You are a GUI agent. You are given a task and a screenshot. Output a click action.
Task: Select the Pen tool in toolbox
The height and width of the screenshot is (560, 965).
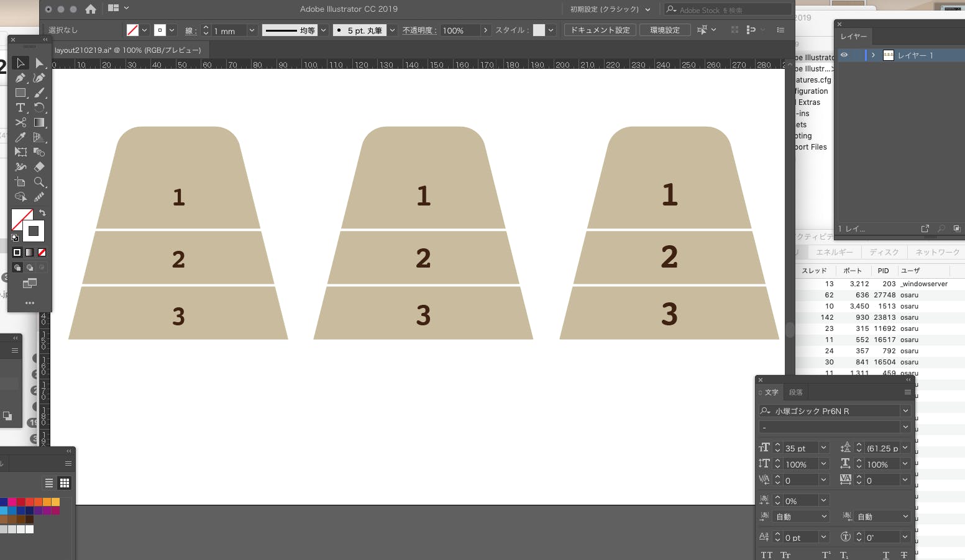pyautogui.click(x=20, y=78)
